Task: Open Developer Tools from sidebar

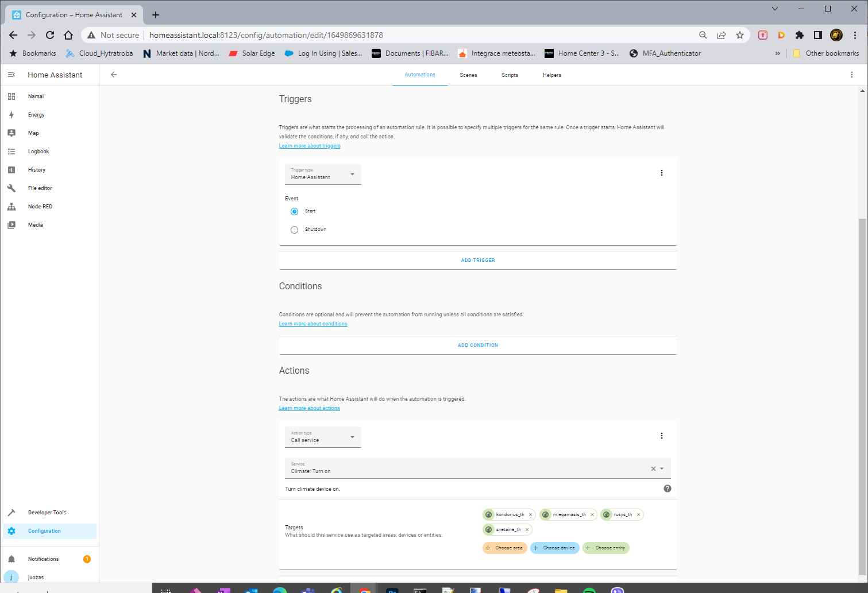Action: point(47,512)
